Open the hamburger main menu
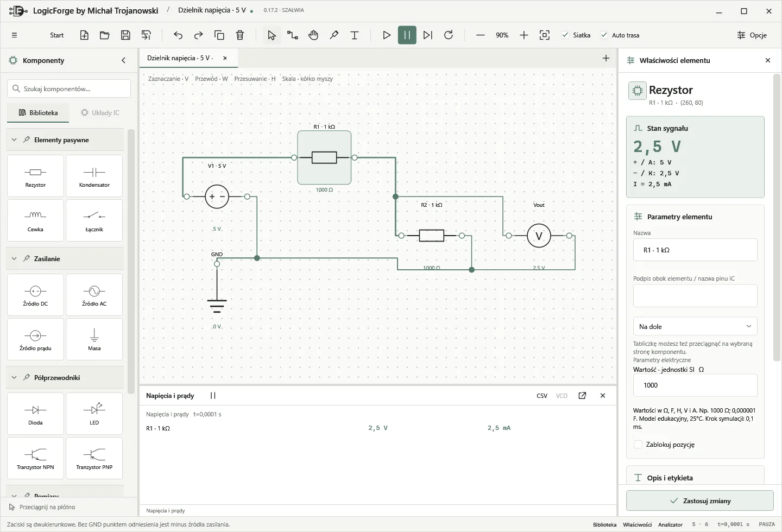Image resolution: width=782 pixels, height=532 pixels. coord(15,35)
